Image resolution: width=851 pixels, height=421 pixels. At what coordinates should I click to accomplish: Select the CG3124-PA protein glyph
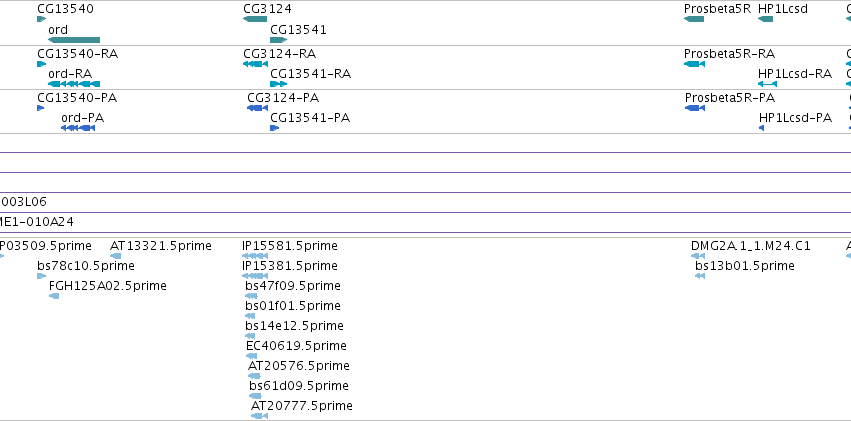coord(257,108)
